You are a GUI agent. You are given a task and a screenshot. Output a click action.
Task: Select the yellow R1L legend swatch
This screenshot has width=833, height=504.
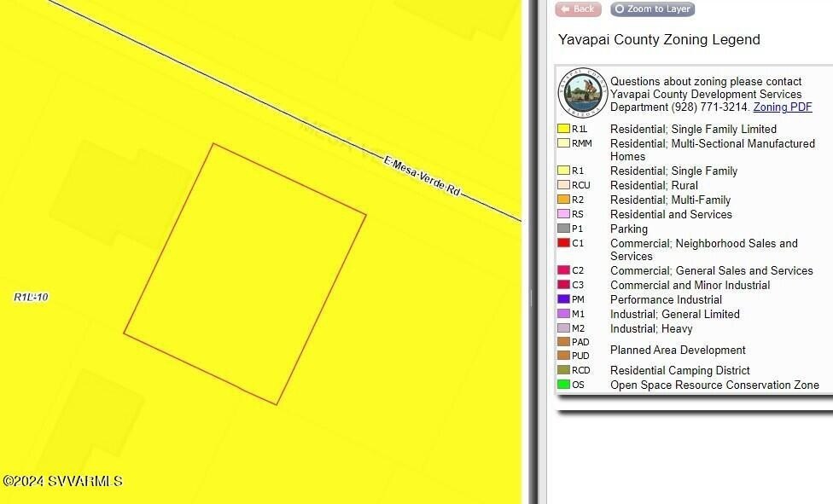click(563, 129)
